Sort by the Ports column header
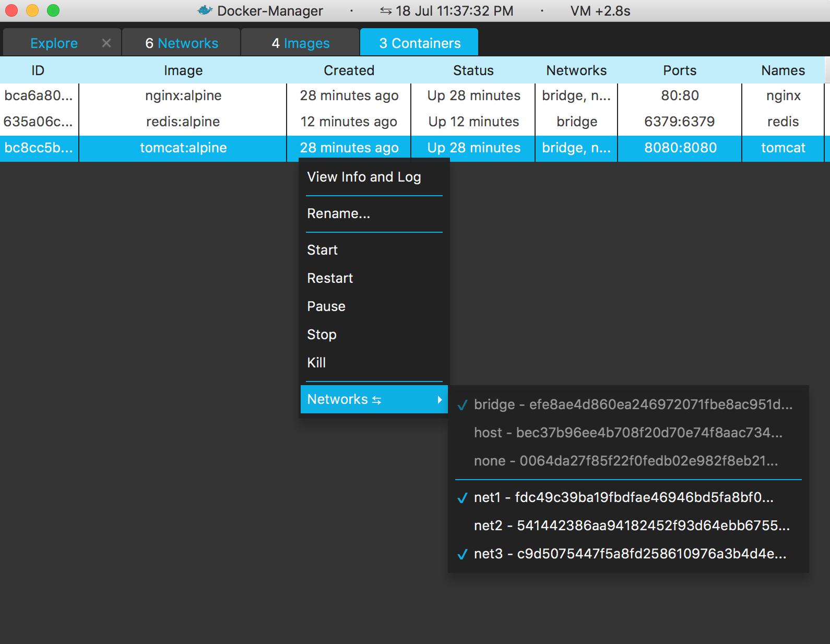Image resolution: width=830 pixels, height=644 pixels. point(680,70)
